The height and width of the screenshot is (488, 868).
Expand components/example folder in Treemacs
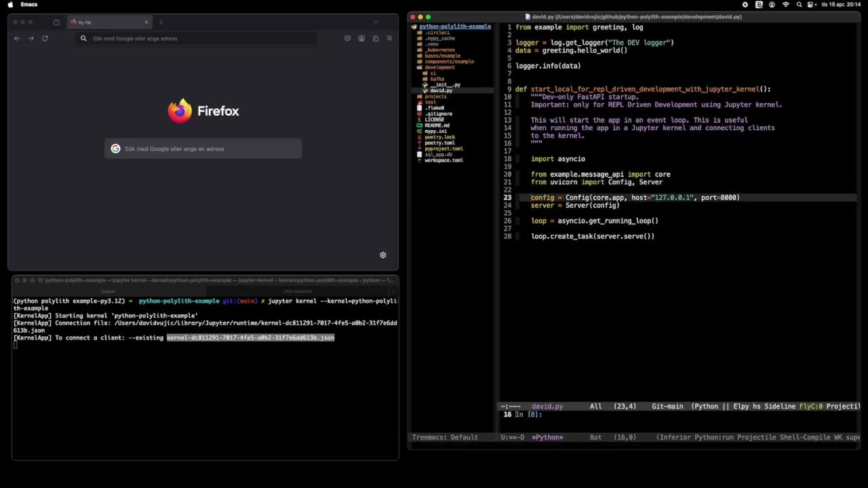click(x=449, y=62)
